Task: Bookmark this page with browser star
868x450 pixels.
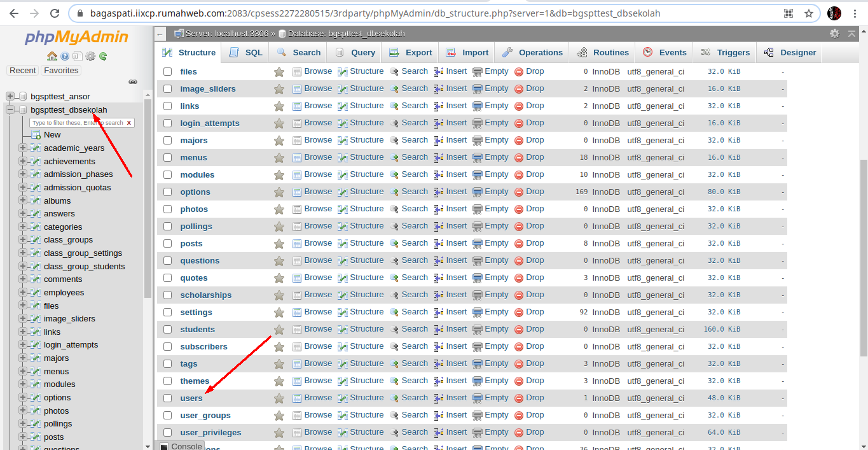Action: click(809, 13)
